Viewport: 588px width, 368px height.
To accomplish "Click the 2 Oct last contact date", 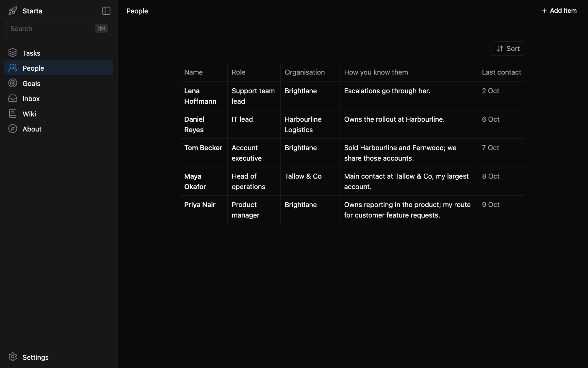I will [491, 91].
